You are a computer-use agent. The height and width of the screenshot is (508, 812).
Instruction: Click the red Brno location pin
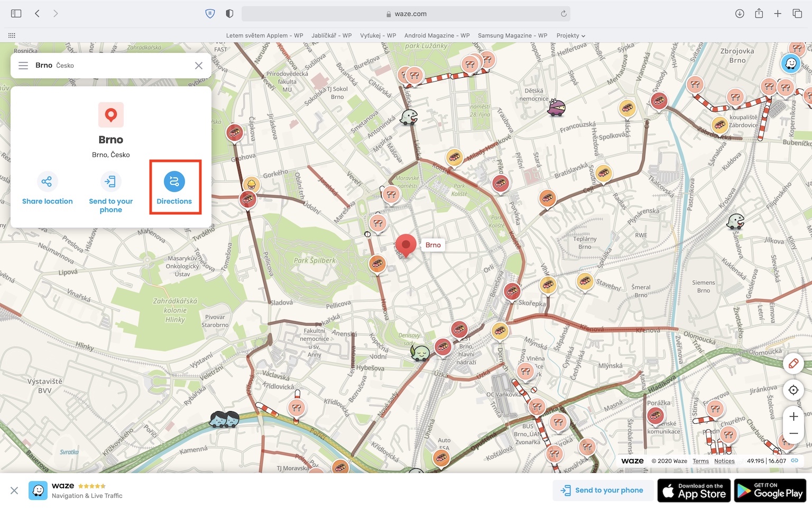pyautogui.click(x=405, y=246)
